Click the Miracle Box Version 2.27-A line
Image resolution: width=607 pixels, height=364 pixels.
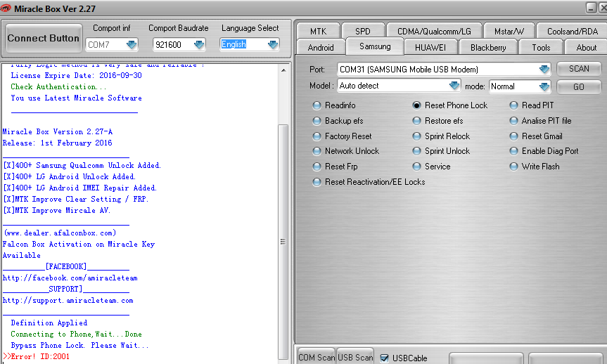(57, 131)
